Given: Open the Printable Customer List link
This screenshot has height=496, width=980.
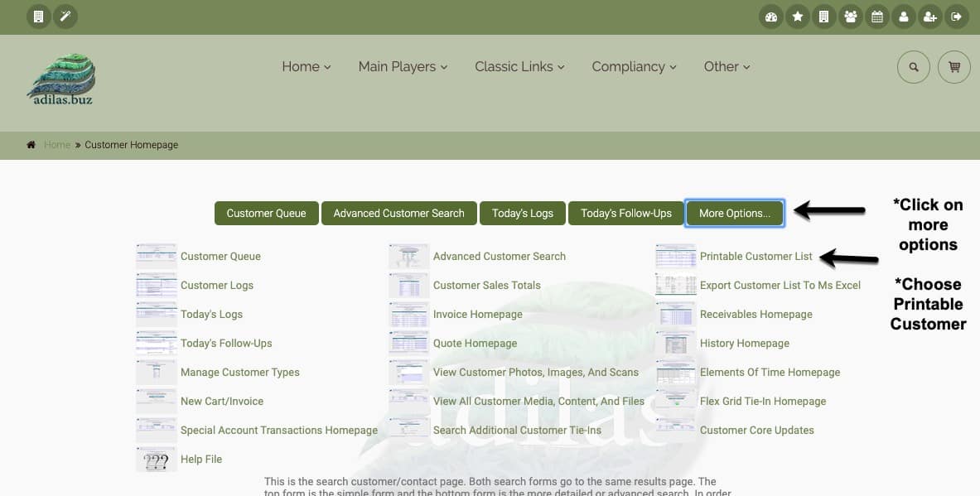Looking at the screenshot, I should tap(756, 257).
